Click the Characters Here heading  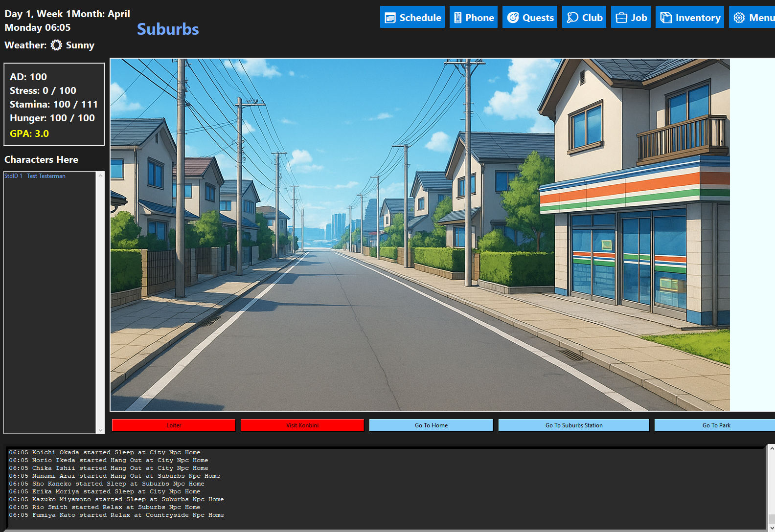click(x=41, y=159)
